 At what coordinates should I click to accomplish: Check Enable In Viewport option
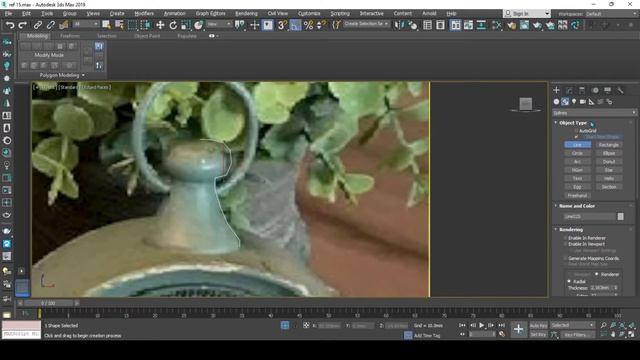pyautogui.click(x=565, y=244)
